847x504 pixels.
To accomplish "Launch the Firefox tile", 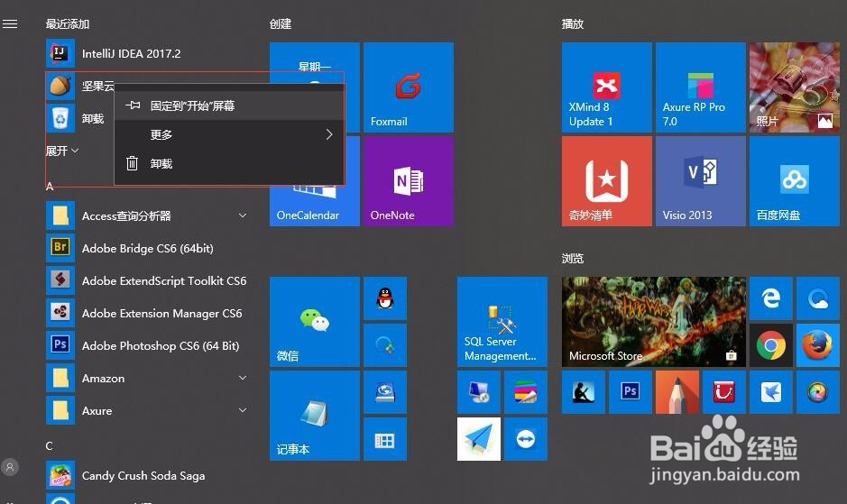I will [x=818, y=345].
